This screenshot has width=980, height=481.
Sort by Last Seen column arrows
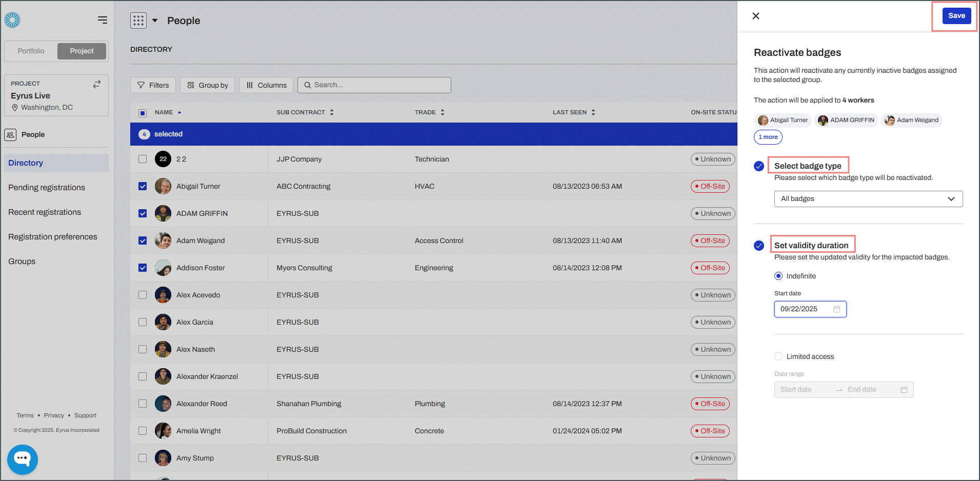pyautogui.click(x=593, y=112)
